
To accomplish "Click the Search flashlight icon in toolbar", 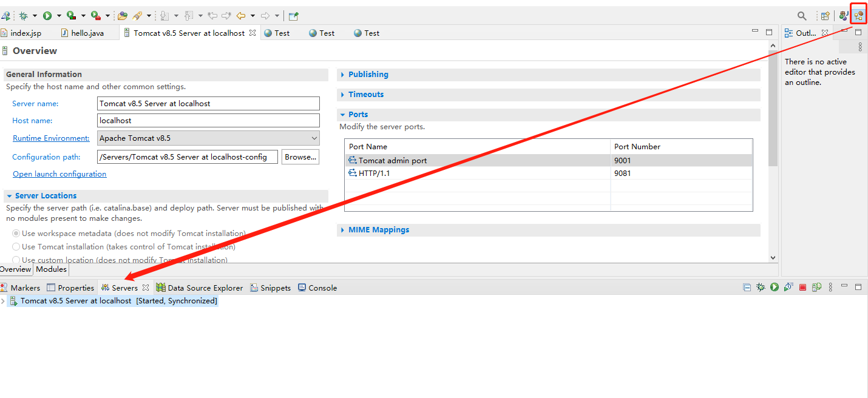I will [137, 16].
